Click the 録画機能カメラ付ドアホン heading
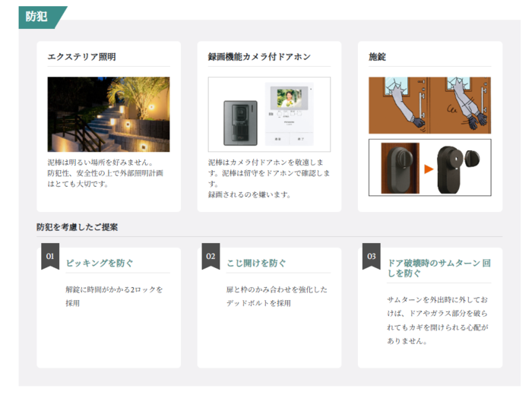This screenshot has width=532, height=398. (259, 57)
